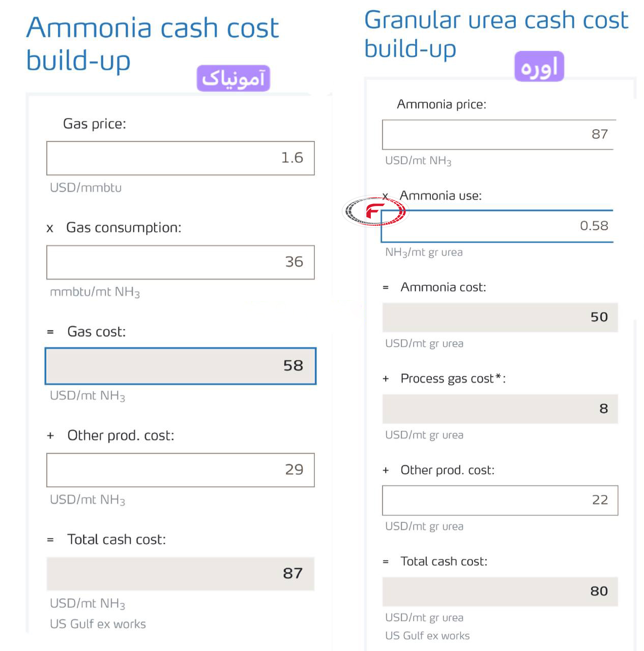
Task: Click the Gas cost result box
Action: pos(181,366)
